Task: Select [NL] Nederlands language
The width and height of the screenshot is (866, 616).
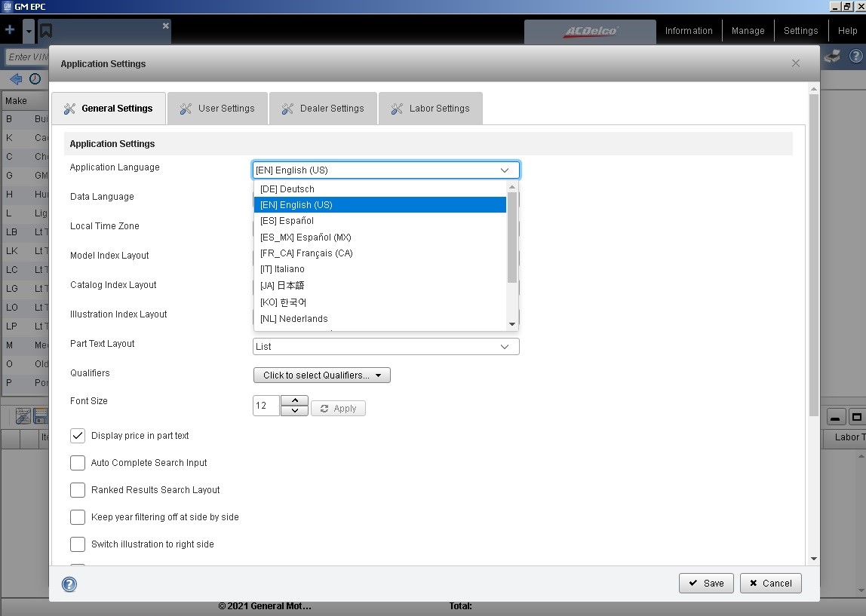Action: click(x=380, y=319)
